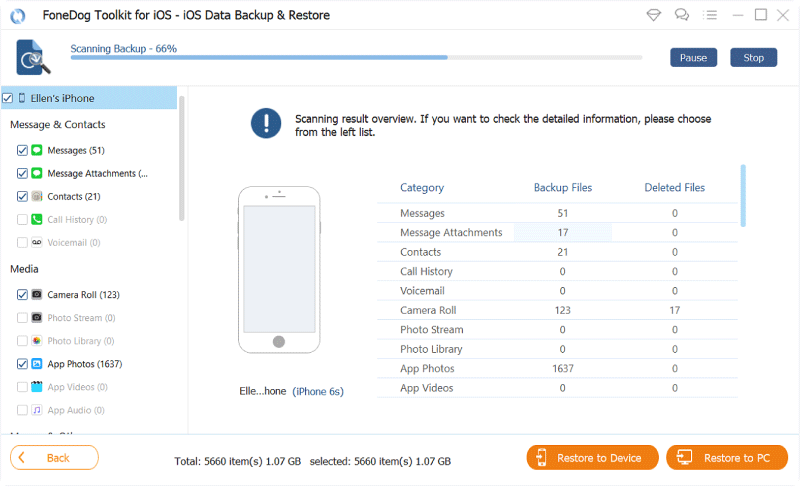Go Back to previous screen
This screenshot has width=800, height=487.
[x=54, y=457]
